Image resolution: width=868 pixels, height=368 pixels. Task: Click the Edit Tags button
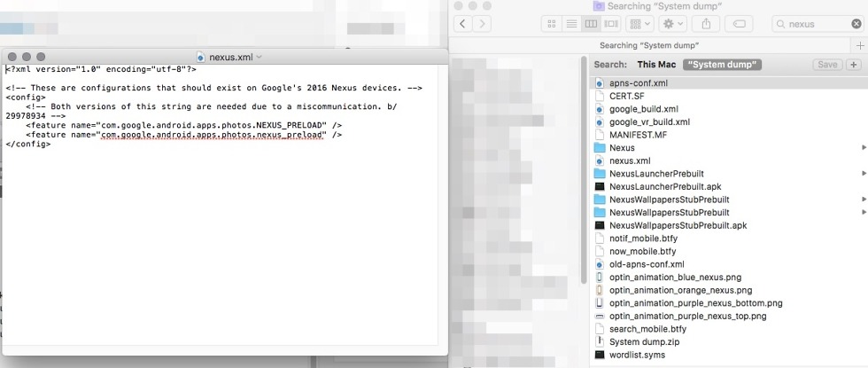point(740,24)
